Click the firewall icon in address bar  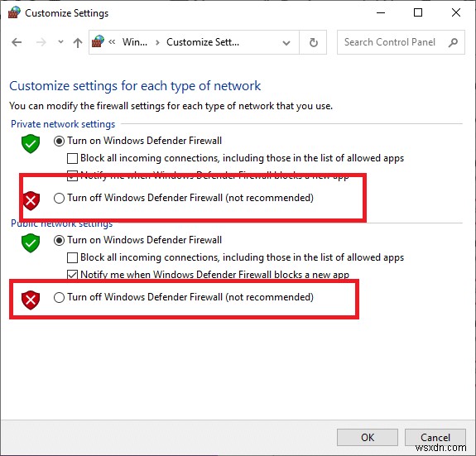pos(98,41)
